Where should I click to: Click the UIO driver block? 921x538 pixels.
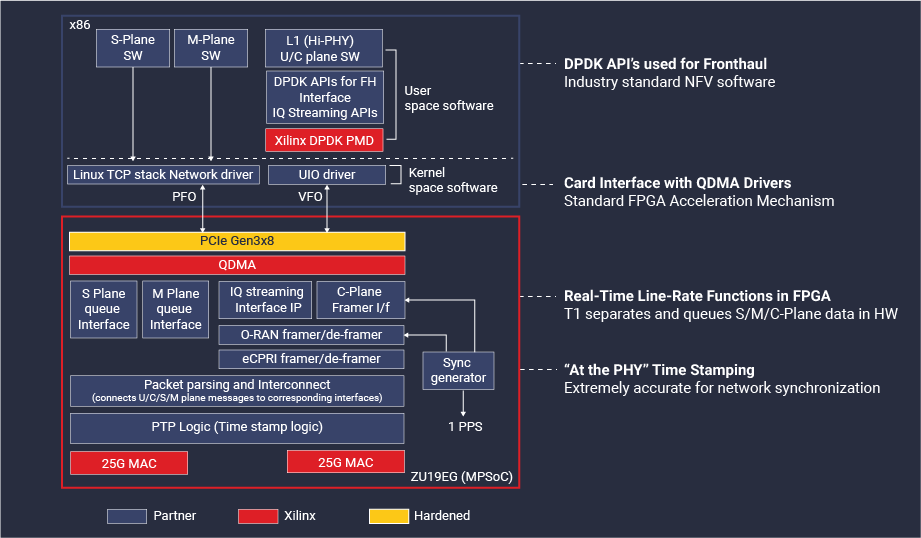(327, 175)
